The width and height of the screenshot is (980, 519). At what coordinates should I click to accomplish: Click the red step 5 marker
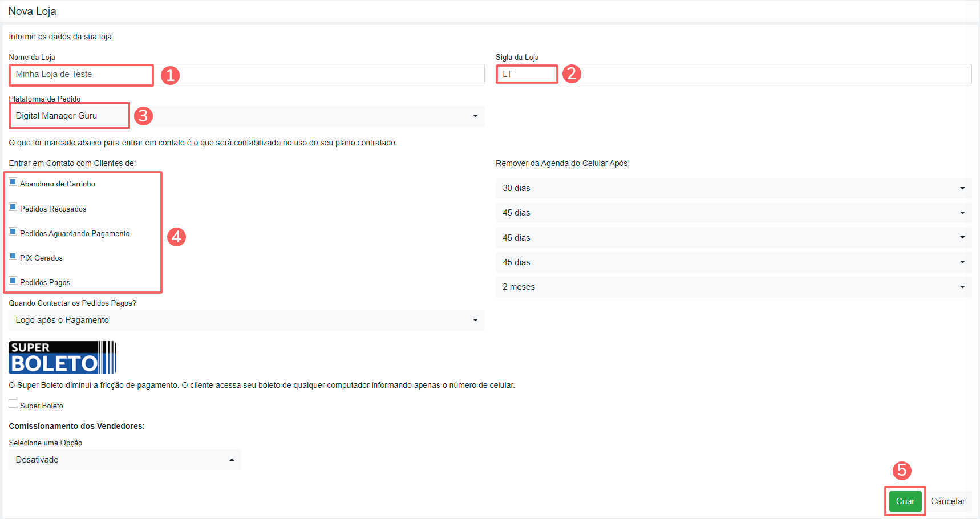(x=902, y=471)
